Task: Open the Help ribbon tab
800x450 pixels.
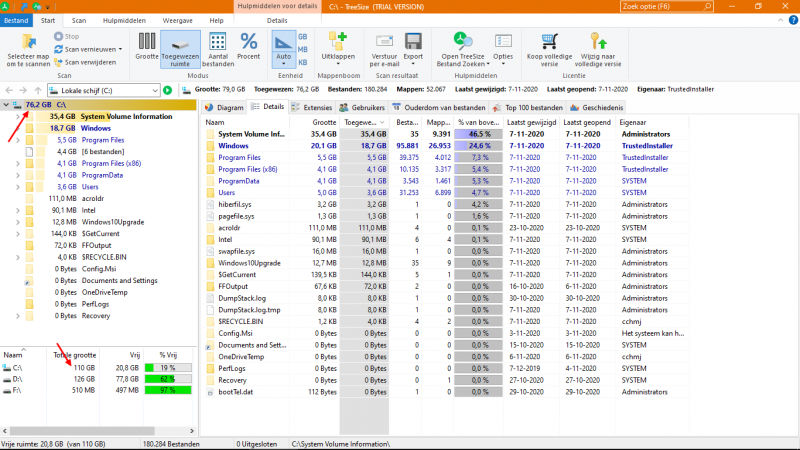Action: (x=216, y=20)
